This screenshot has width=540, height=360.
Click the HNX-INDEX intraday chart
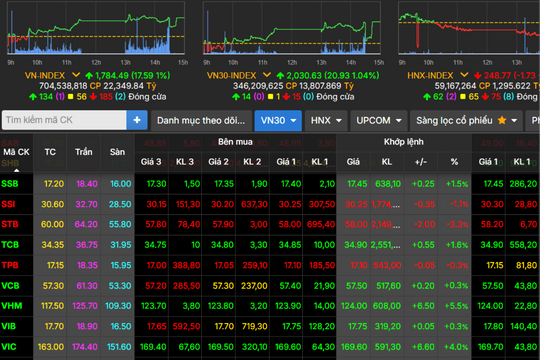click(x=469, y=28)
